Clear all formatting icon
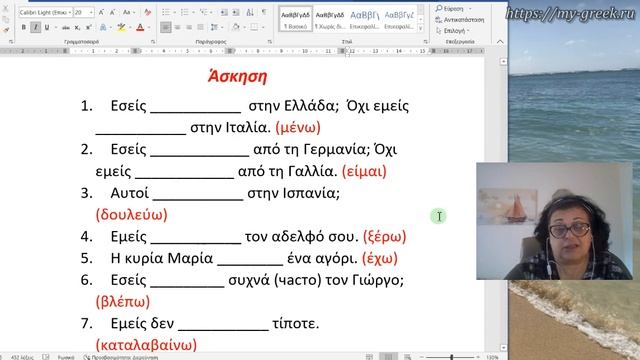 click(148, 13)
